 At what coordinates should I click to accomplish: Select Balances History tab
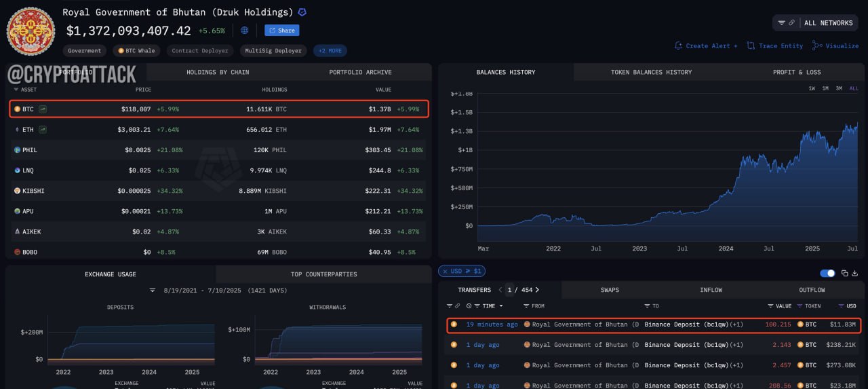coord(506,72)
